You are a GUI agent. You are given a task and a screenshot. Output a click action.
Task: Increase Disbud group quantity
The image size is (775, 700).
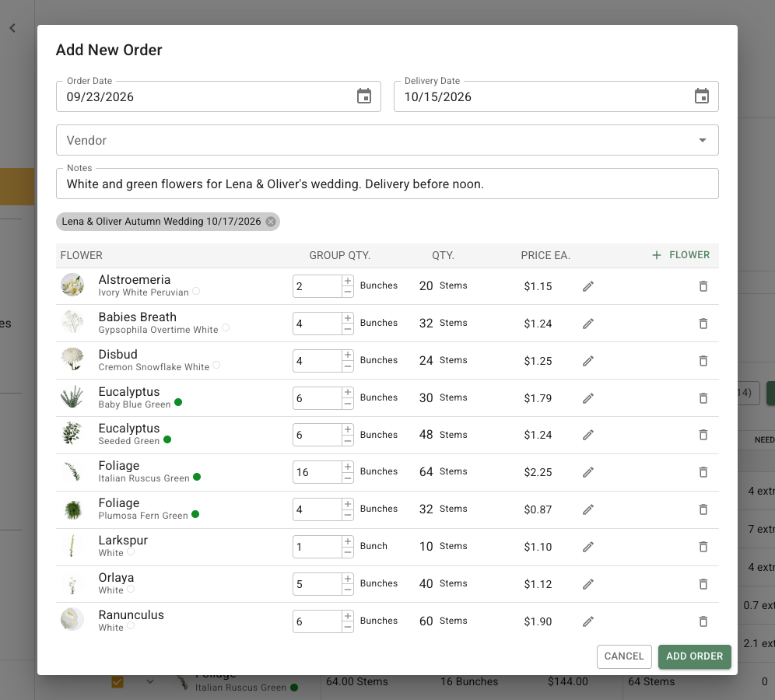[348, 355]
